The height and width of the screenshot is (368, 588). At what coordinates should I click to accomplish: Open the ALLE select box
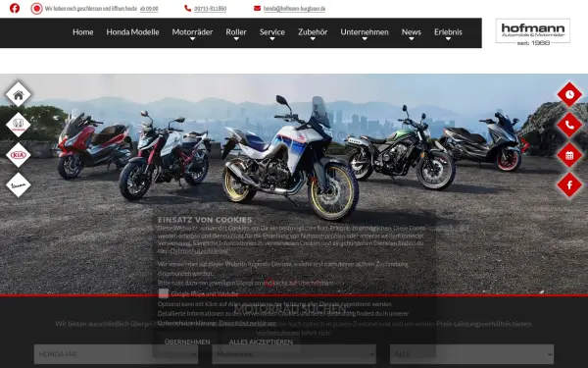(x=471, y=354)
